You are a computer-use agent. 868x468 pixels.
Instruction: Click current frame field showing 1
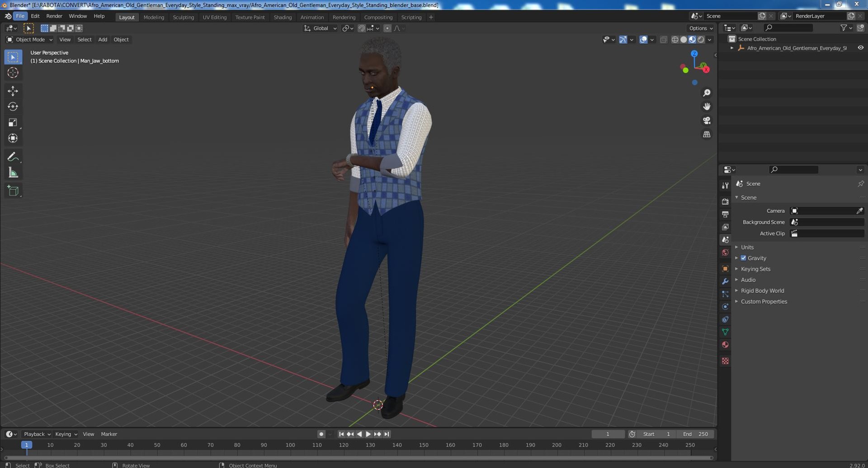(x=608, y=434)
